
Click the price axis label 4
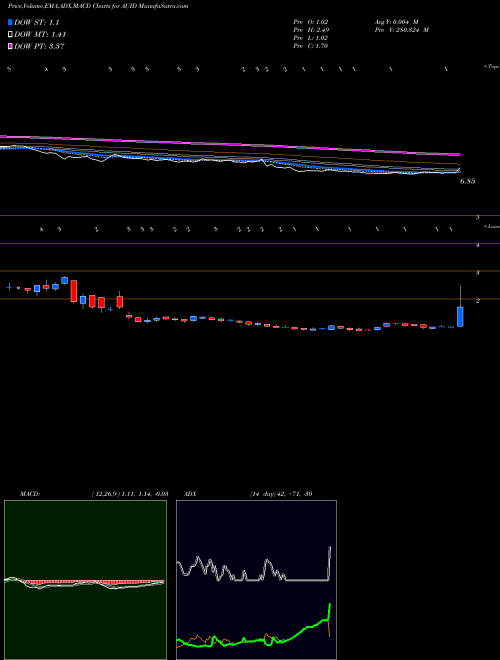tap(478, 245)
